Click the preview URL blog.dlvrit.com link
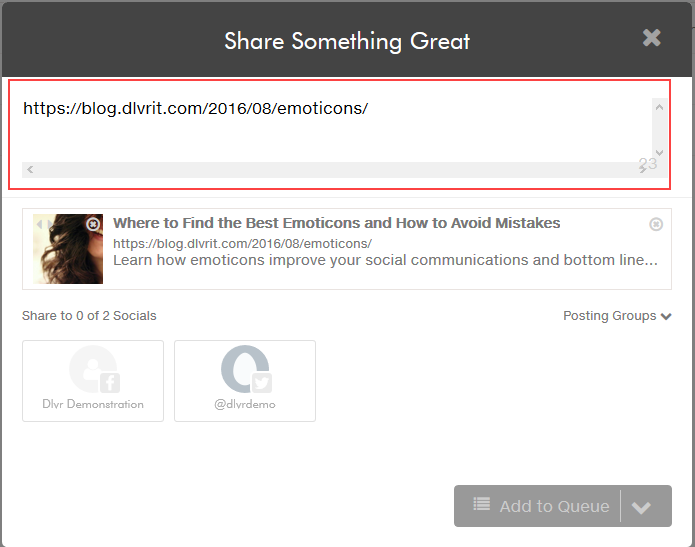Screen dimensions: 695x547 (242, 243)
